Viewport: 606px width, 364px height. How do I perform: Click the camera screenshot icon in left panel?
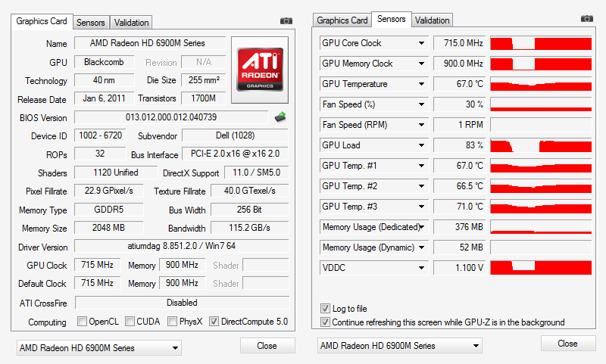coord(286,21)
